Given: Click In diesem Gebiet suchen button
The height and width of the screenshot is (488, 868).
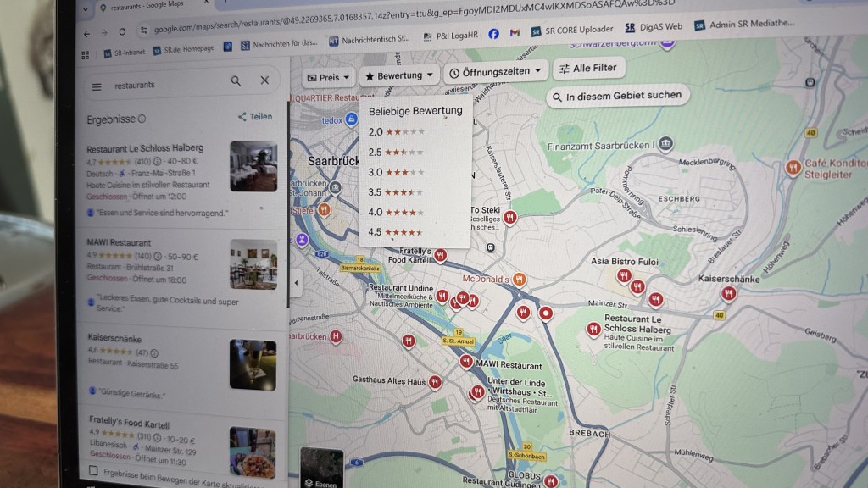Looking at the screenshot, I should tap(618, 96).
